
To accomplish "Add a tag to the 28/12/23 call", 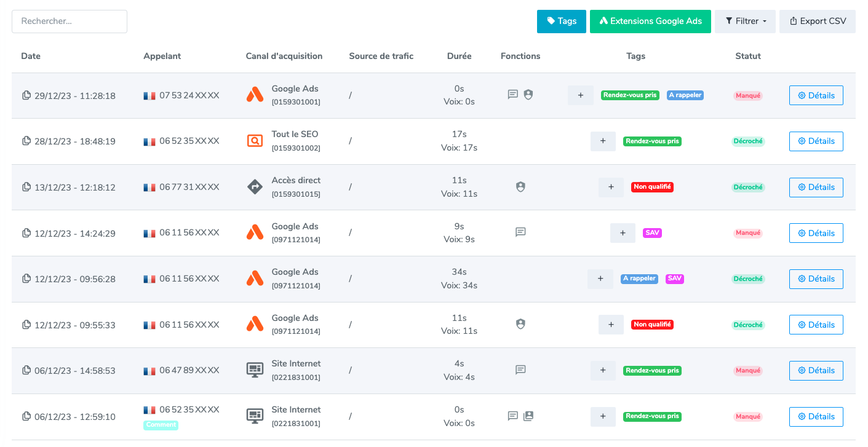I will pyautogui.click(x=603, y=141).
